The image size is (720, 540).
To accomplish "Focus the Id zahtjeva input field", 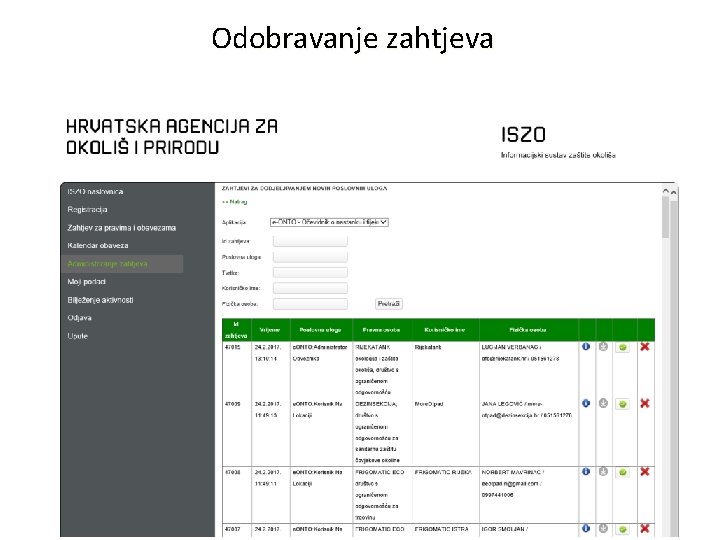I will pos(310,241).
